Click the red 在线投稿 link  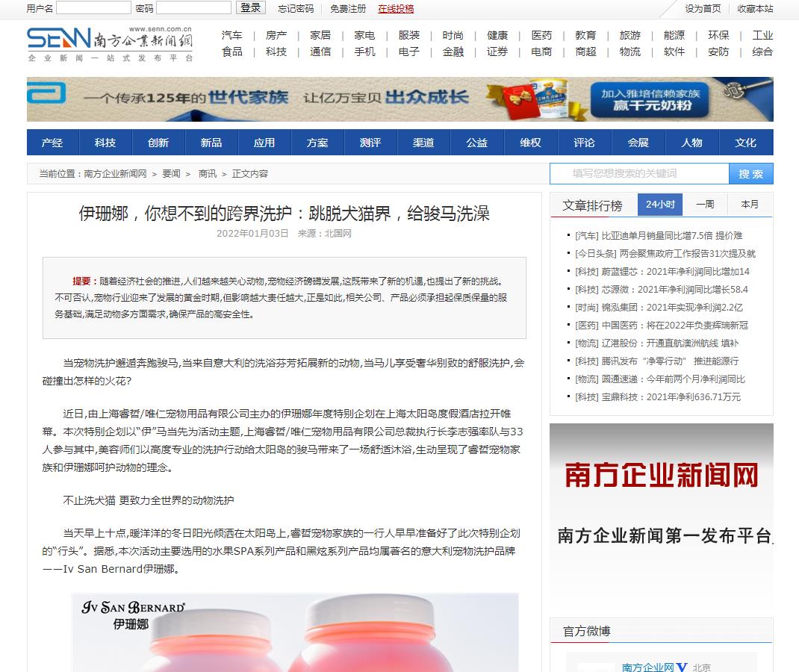396,9
